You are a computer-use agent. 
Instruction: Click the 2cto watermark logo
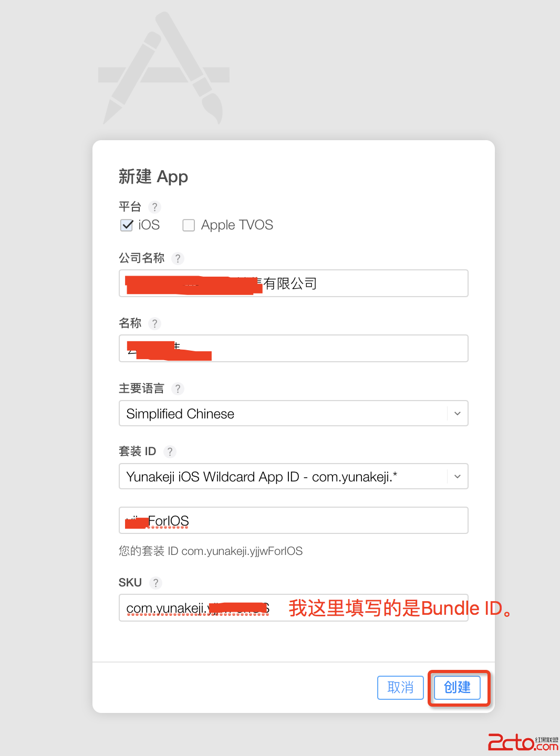pyautogui.click(x=522, y=742)
